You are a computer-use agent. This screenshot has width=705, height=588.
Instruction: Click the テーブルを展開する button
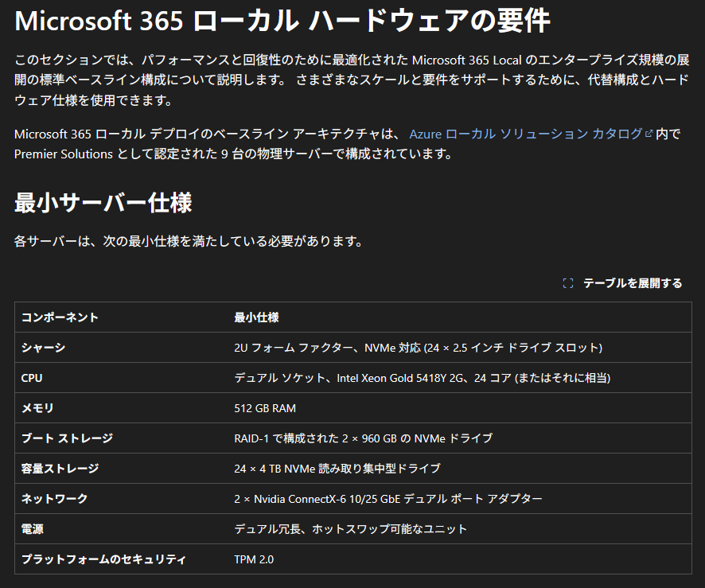tap(622, 283)
